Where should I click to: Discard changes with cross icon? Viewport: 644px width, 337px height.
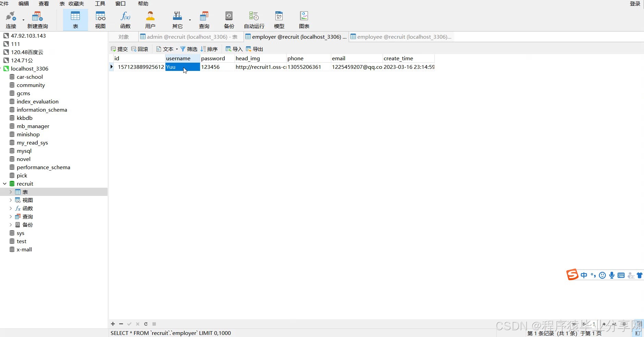coord(137,324)
